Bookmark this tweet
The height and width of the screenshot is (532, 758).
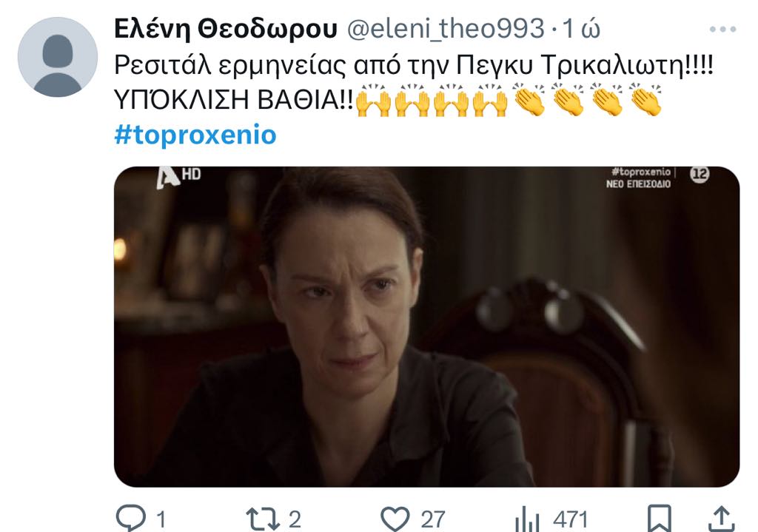point(659,519)
